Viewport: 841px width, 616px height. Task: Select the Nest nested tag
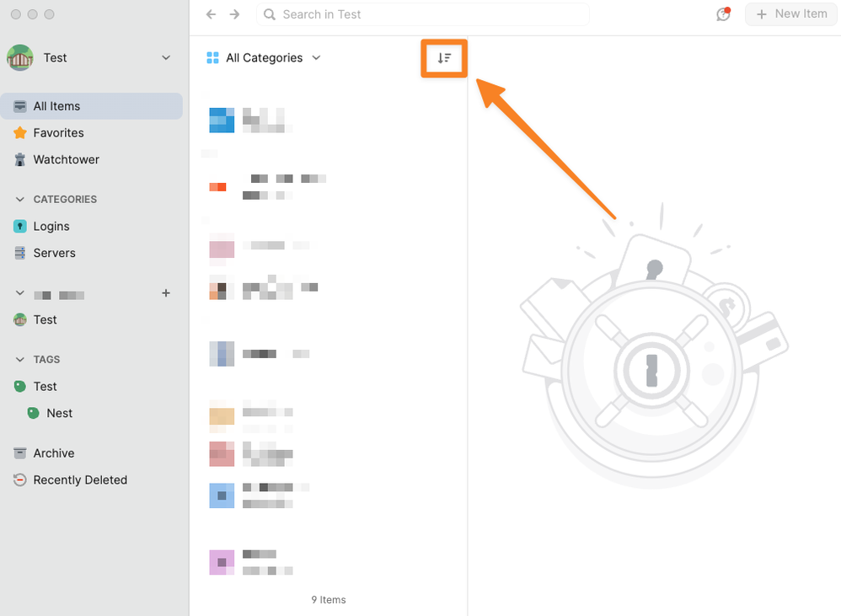[x=59, y=413]
